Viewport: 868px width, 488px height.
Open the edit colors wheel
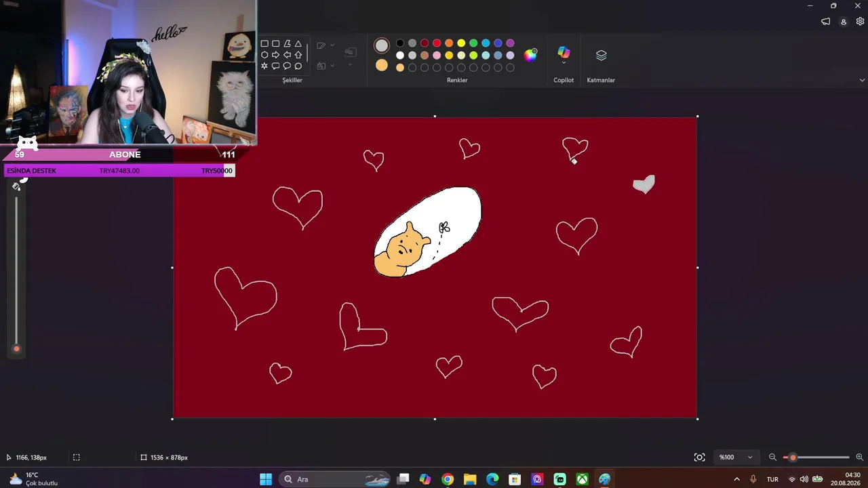pos(530,55)
